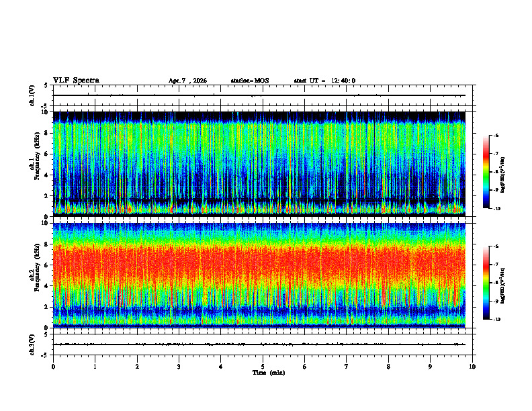Click the ch.1 frequency tick label "8"
Screen dimensions: 532x411
click(47, 133)
